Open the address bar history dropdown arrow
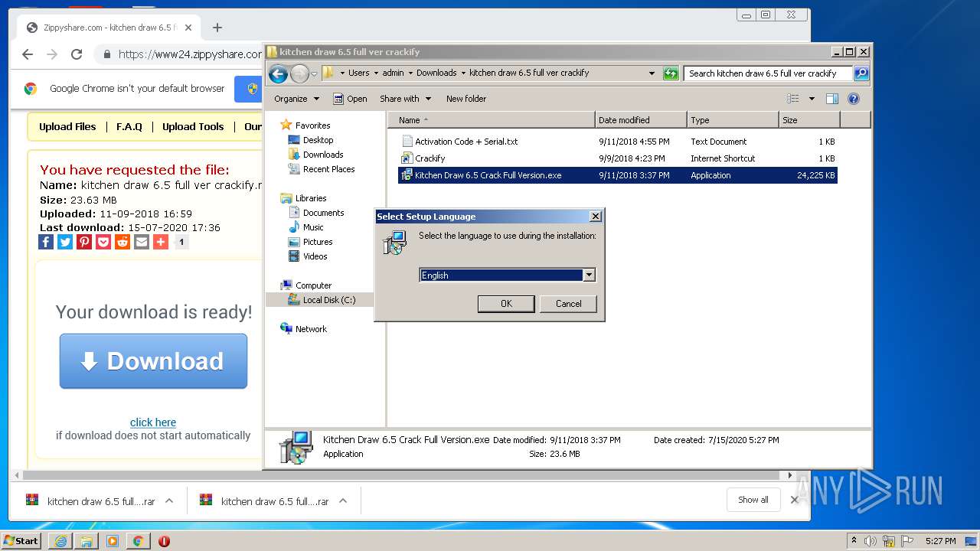Screen dimensions: 980x551 click(x=652, y=73)
